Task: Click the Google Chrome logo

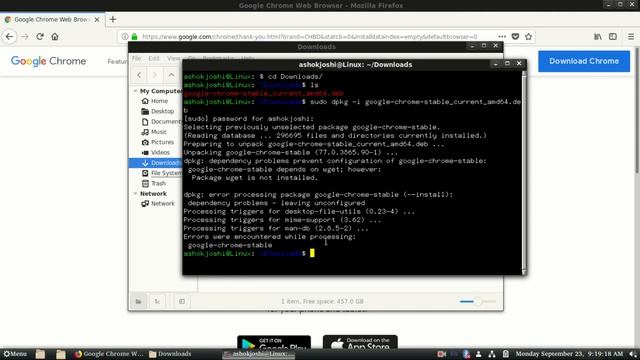Action: pos(48,61)
